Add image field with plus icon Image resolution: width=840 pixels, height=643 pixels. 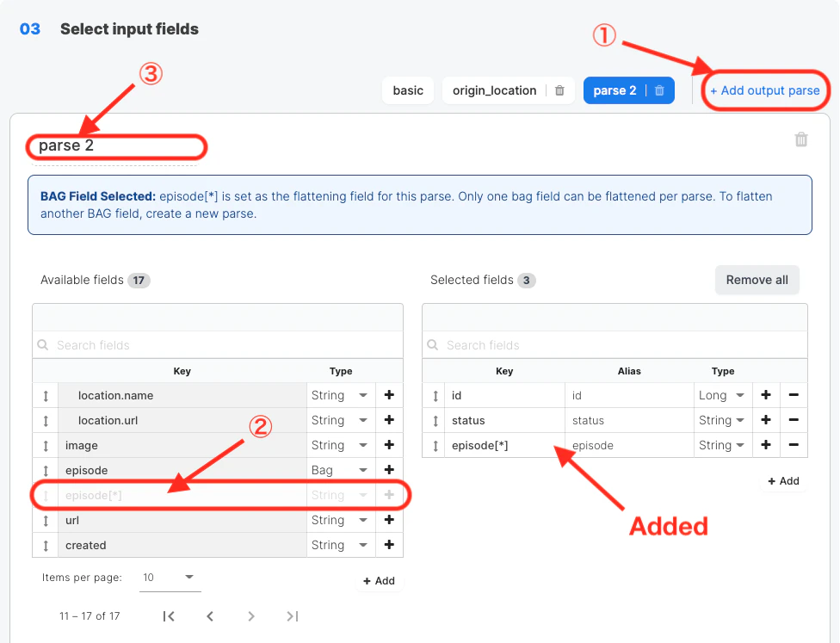tap(390, 445)
